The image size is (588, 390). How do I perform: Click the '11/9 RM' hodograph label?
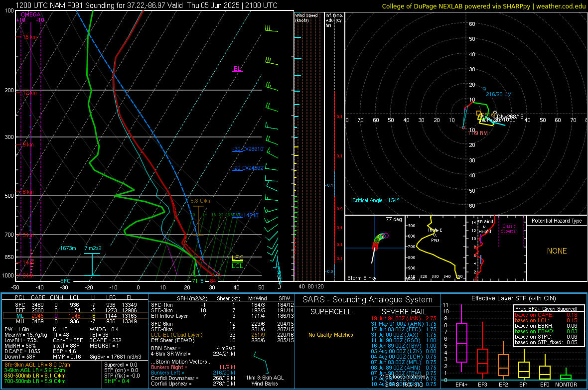(478, 133)
